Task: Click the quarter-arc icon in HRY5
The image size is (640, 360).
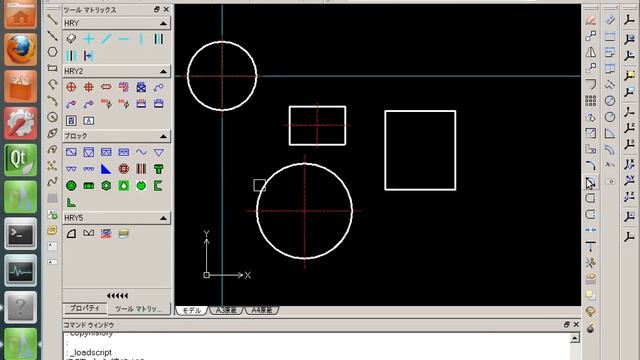Action: pyautogui.click(x=71, y=233)
